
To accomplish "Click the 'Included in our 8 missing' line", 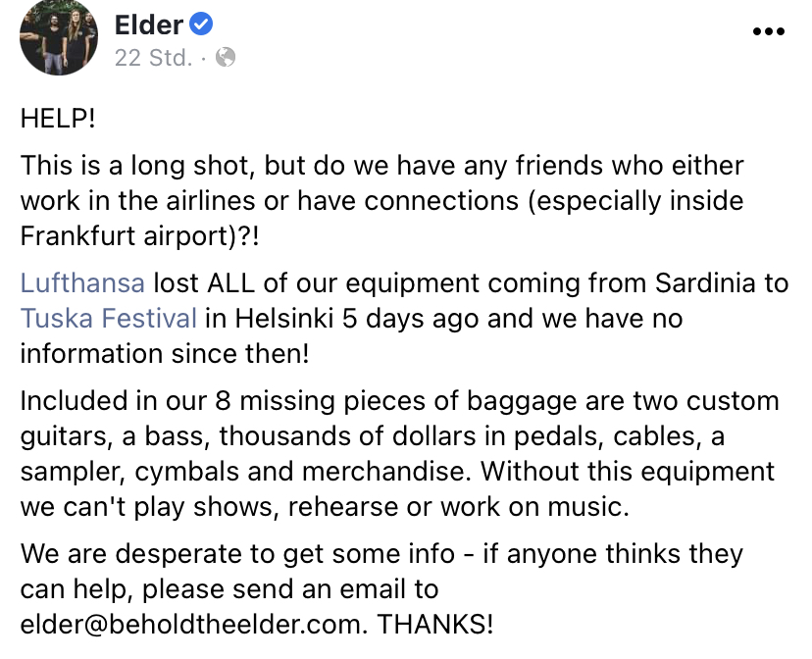I will (400, 401).
